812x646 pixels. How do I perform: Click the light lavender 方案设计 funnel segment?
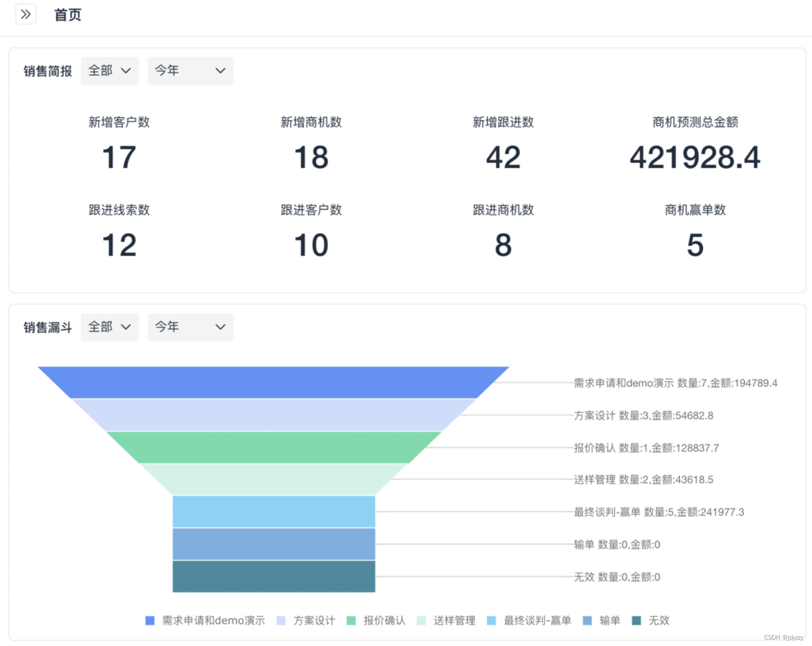click(273, 415)
